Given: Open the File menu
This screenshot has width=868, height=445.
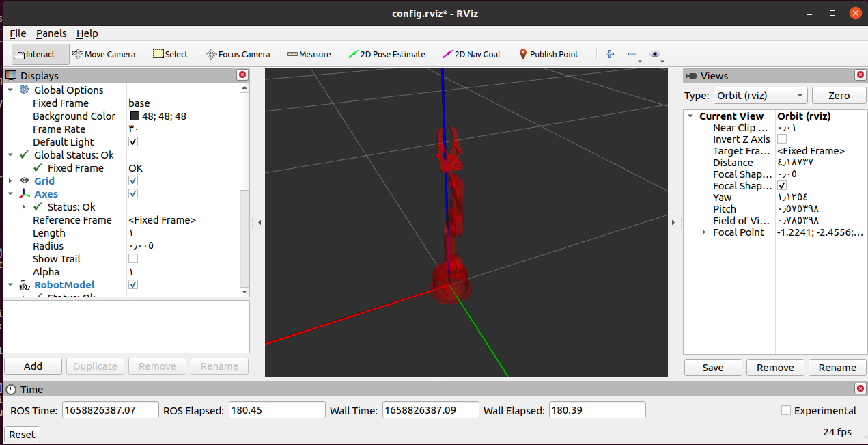Looking at the screenshot, I should 18,33.
